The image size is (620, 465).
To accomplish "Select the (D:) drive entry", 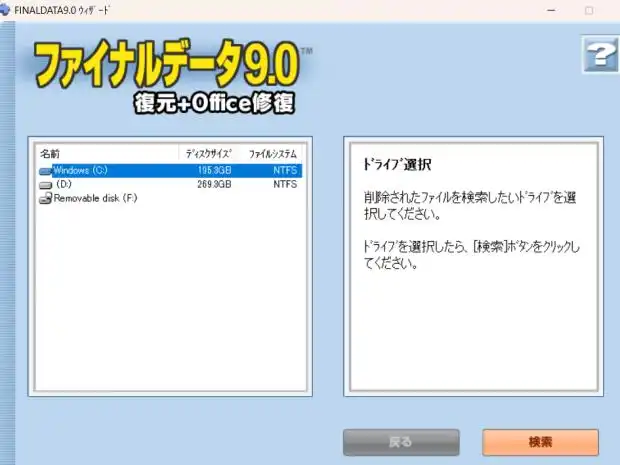I will (x=170, y=184).
